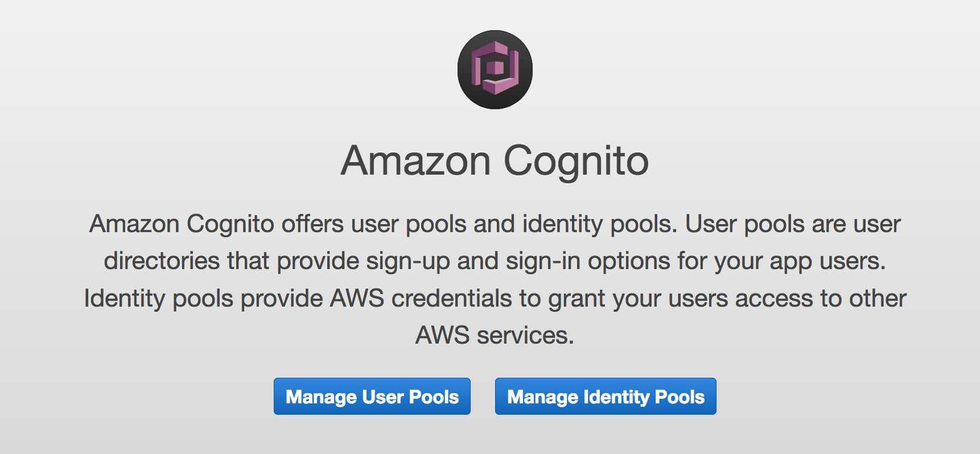Click the word "sign-in" in the description

(x=543, y=262)
